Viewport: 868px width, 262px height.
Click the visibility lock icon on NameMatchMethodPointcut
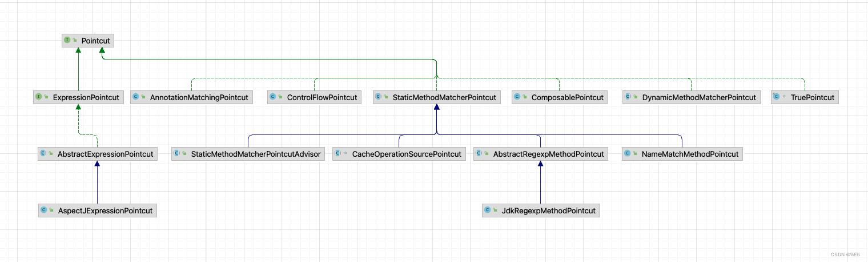coord(635,154)
